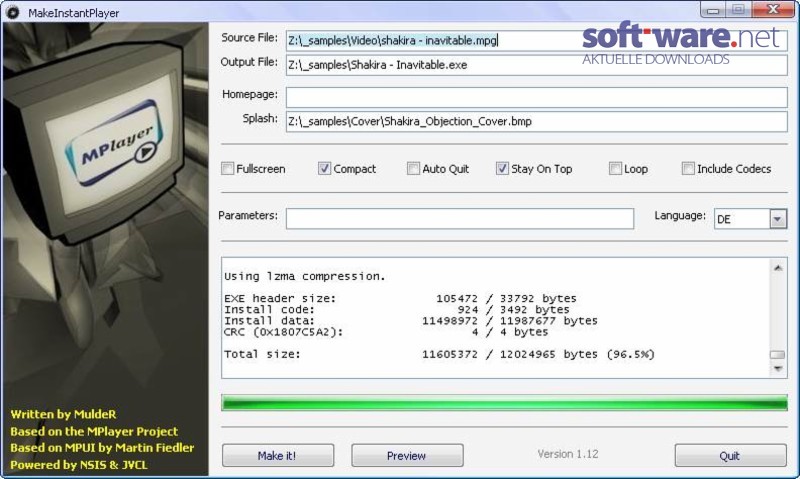Click 'Based on the MPlayer Project' text
The width and height of the screenshot is (800, 479).
click(x=94, y=432)
